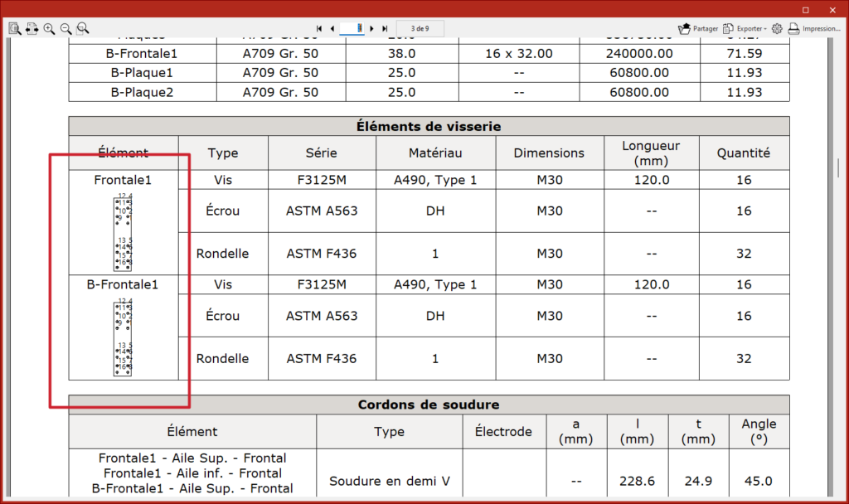Click the B-Frontale1 bolt layout thumbnail
This screenshot has height=504, width=849.
coord(123,337)
